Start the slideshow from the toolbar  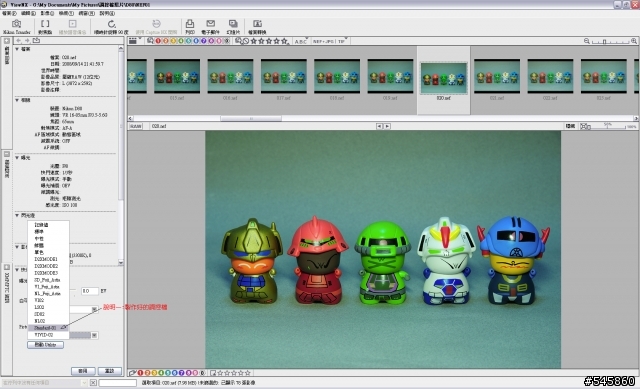(233, 27)
